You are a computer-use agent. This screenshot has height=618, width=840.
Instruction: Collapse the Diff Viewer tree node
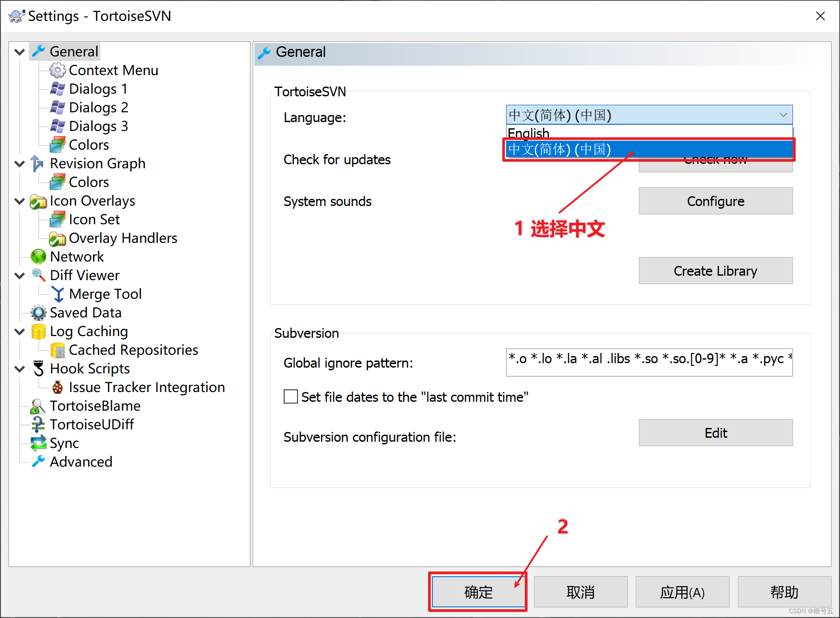point(20,276)
